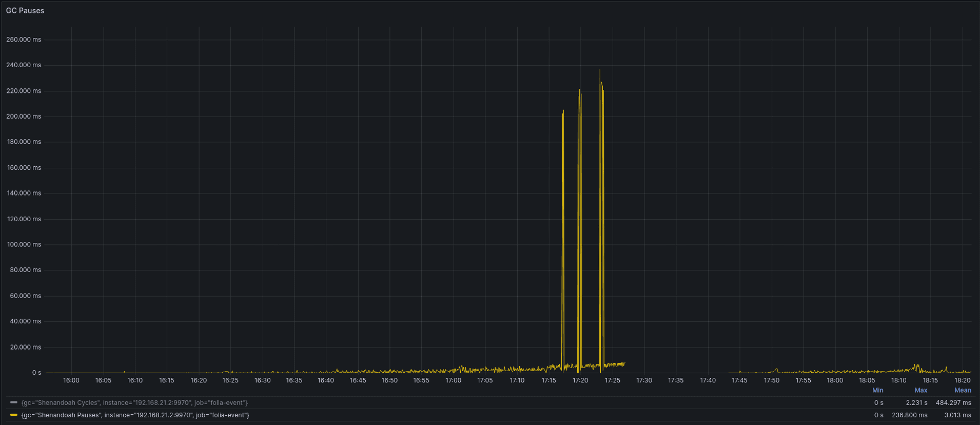
Task: Click the 180.000 ms y-axis label
Action: point(24,142)
